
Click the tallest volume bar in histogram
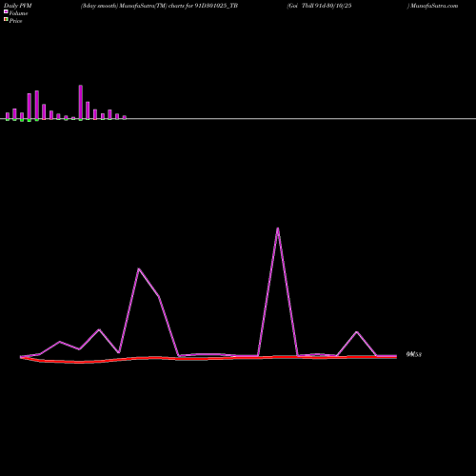[81, 103]
